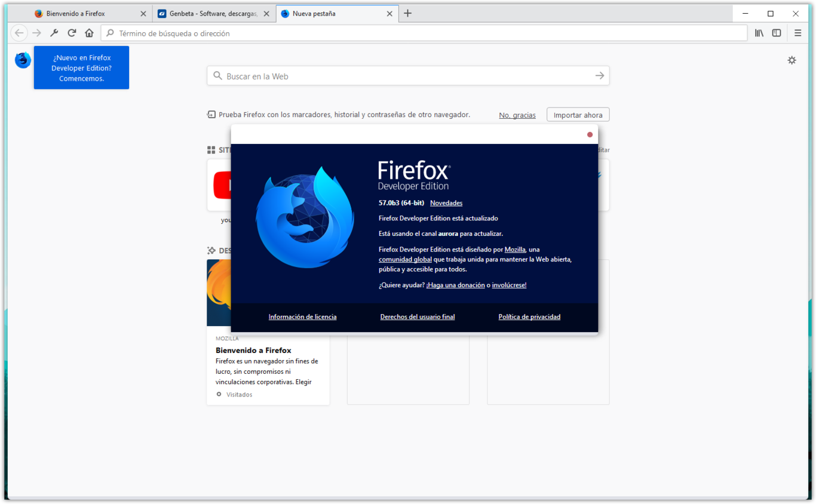Screen dimensions: 816x504
Task: Click ¡Haga una donación link
Action: point(455,285)
